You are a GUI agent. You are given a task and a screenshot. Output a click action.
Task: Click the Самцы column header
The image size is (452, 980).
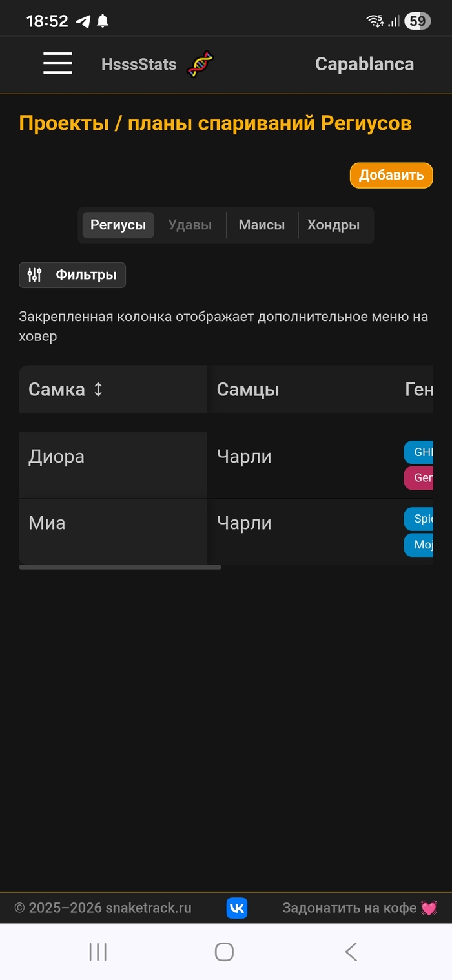click(248, 390)
